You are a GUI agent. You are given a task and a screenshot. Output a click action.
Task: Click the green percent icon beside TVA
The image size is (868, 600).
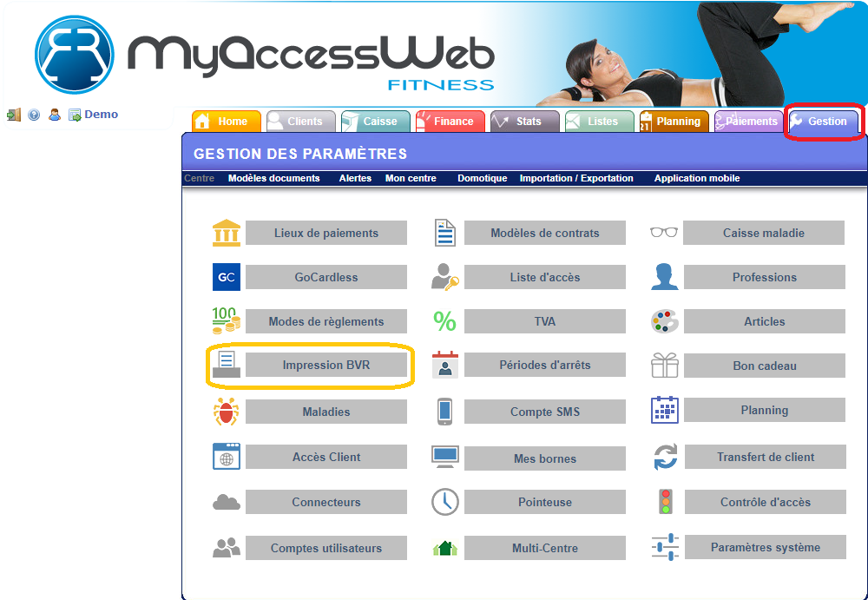point(445,321)
